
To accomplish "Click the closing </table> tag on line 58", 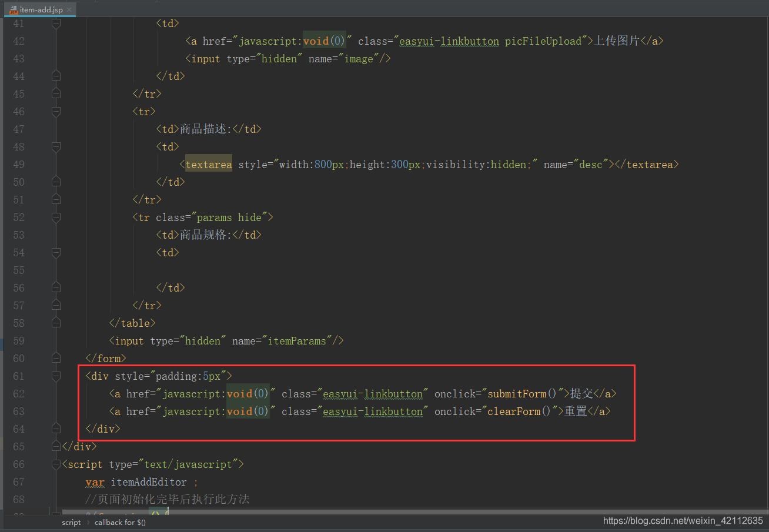I will pos(132,323).
